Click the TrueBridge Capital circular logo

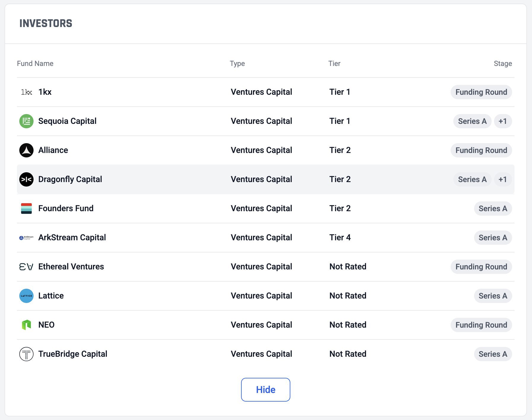26,354
